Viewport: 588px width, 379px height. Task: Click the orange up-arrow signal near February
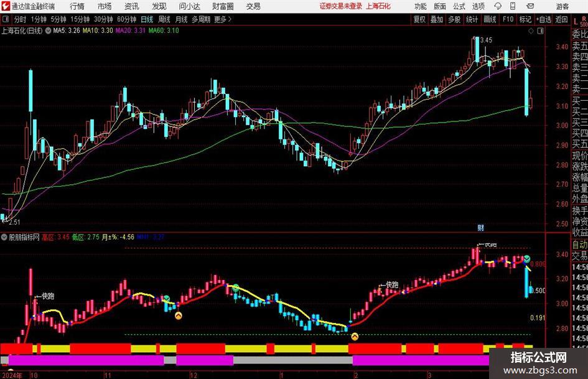coord(355,337)
